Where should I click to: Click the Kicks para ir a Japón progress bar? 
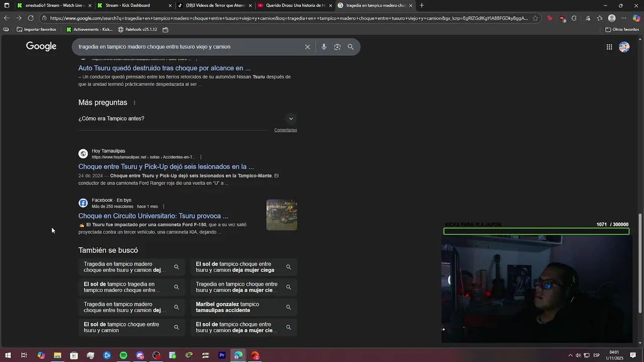click(536, 231)
